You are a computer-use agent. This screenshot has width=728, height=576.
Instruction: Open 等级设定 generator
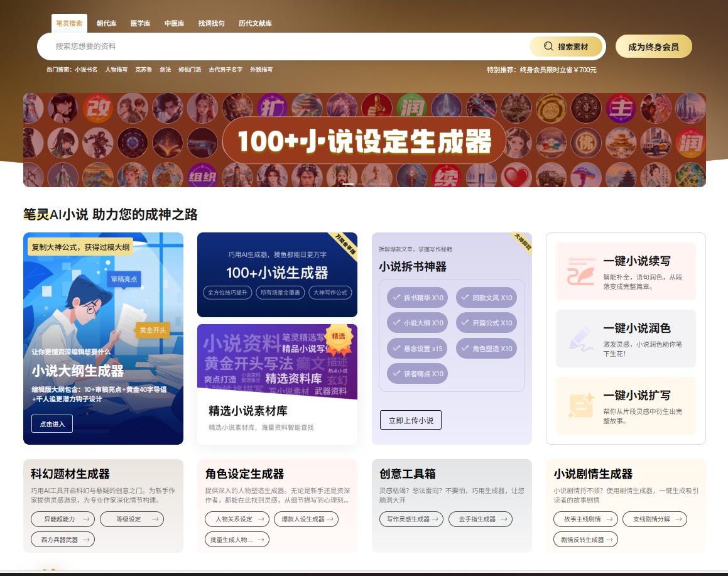coord(132,519)
